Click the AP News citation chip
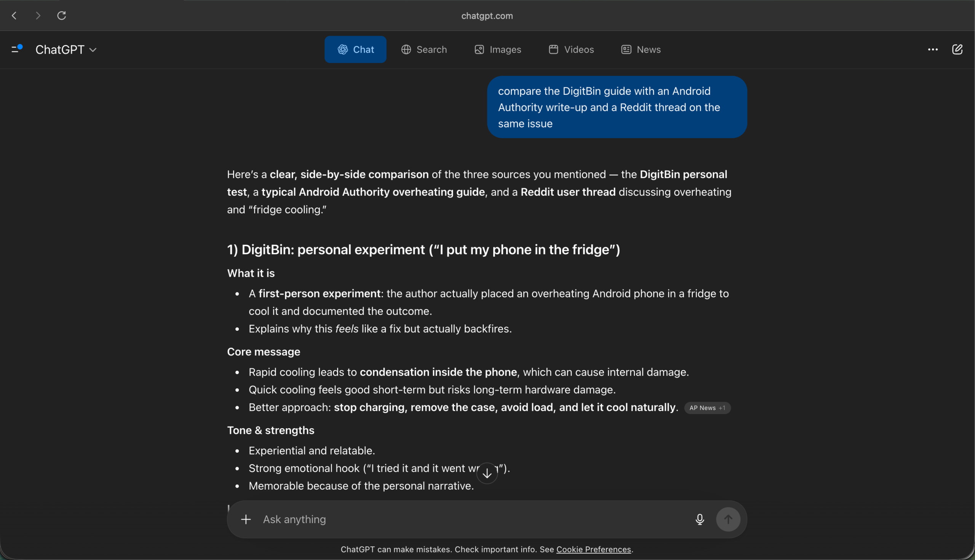This screenshot has width=975, height=560. 707,408
